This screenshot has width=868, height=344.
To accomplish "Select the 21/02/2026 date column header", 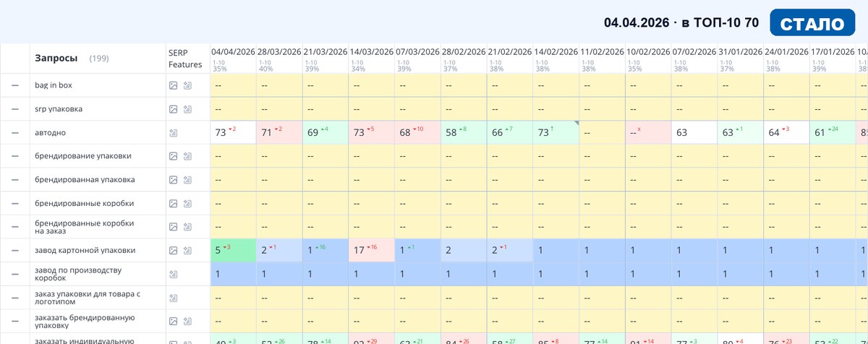I will [510, 52].
